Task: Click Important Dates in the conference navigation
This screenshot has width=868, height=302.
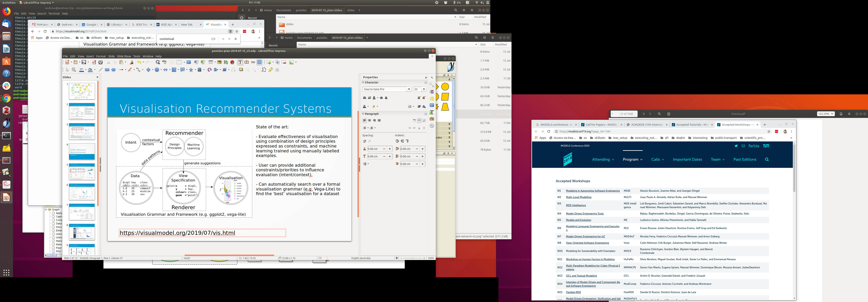Action: (687, 160)
